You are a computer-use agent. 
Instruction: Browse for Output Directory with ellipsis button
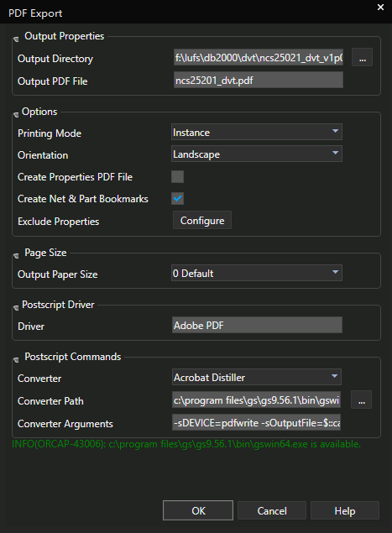tap(362, 57)
